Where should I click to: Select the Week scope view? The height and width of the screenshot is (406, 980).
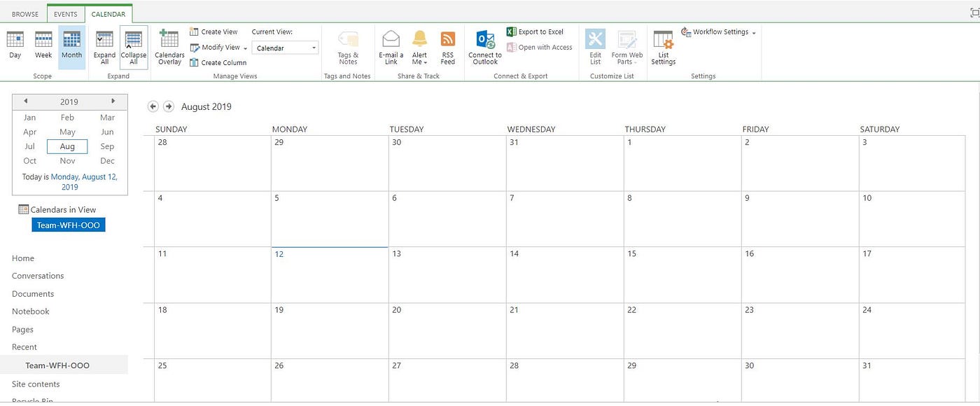pyautogui.click(x=43, y=45)
